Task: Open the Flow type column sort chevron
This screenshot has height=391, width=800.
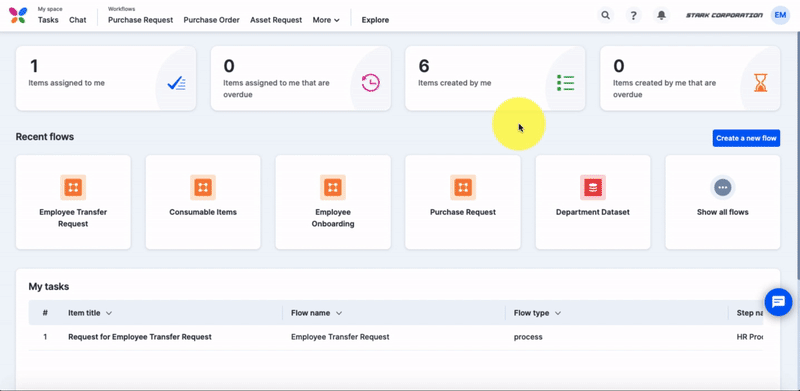Action: click(x=558, y=313)
